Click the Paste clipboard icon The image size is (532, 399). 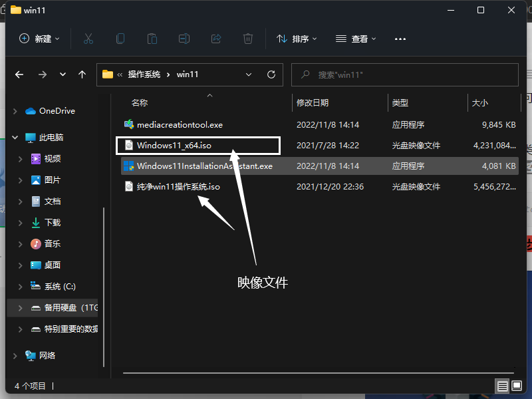pos(152,39)
